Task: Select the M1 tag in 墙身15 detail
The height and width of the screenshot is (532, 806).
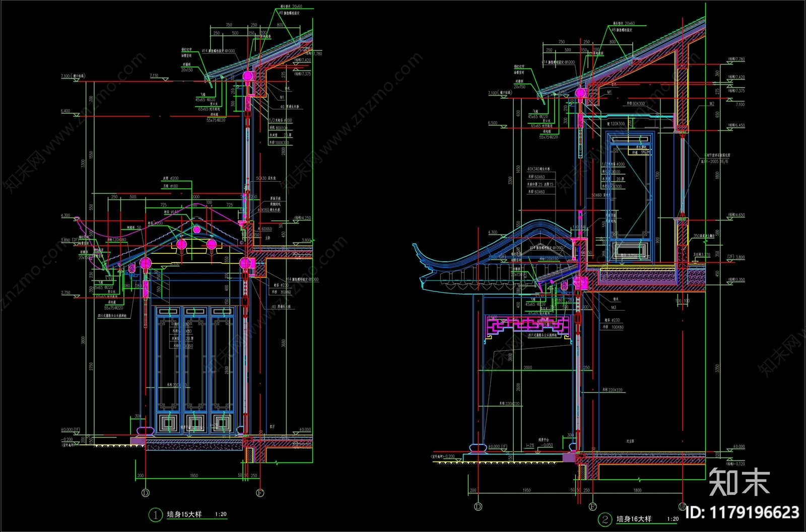Action: pos(282,98)
